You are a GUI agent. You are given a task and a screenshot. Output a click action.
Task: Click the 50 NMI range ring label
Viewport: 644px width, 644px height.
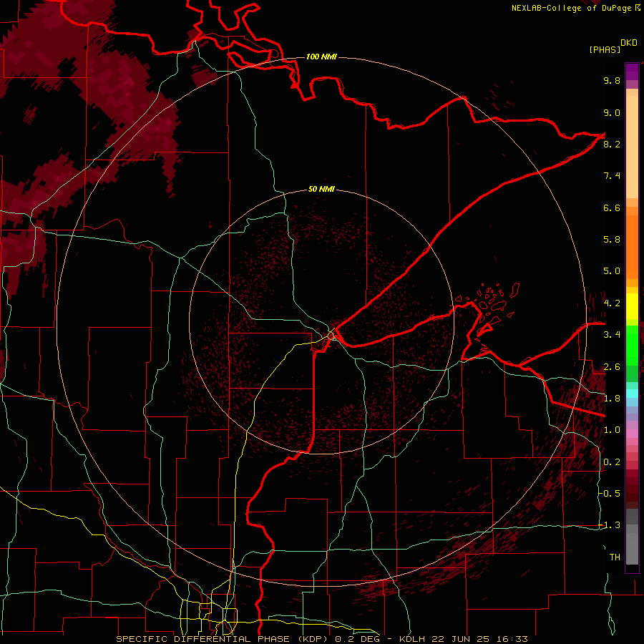[x=321, y=189]
